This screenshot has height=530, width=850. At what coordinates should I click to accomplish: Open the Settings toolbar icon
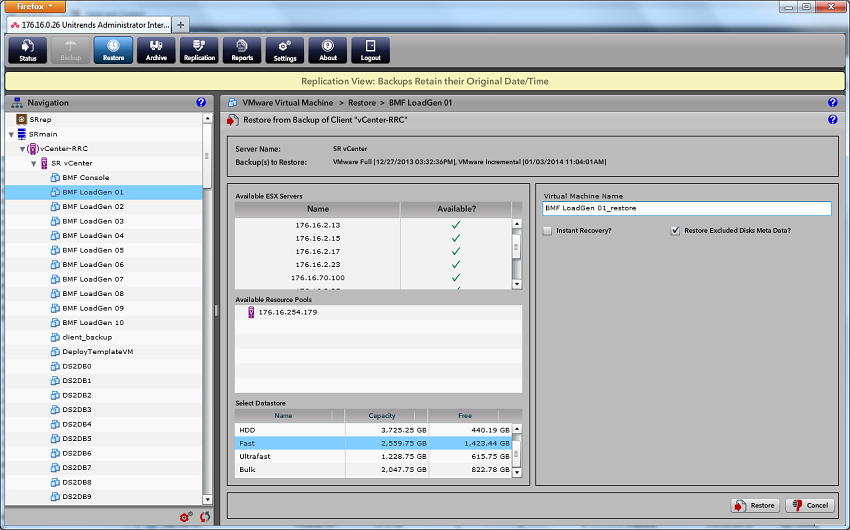pyautogui.click(x=285, y=50)
